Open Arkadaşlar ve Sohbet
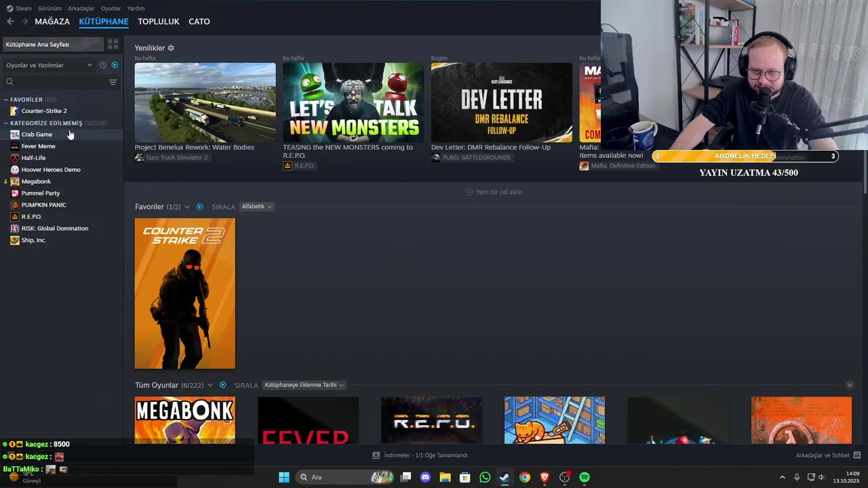The width and height of the screenshot is (868, 488). 828,455
